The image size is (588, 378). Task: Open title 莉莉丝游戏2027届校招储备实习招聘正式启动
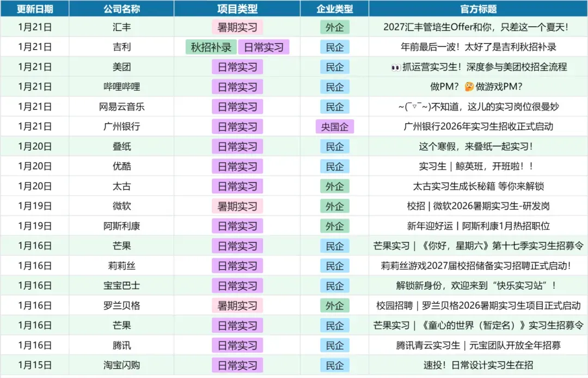coord(475,265)
